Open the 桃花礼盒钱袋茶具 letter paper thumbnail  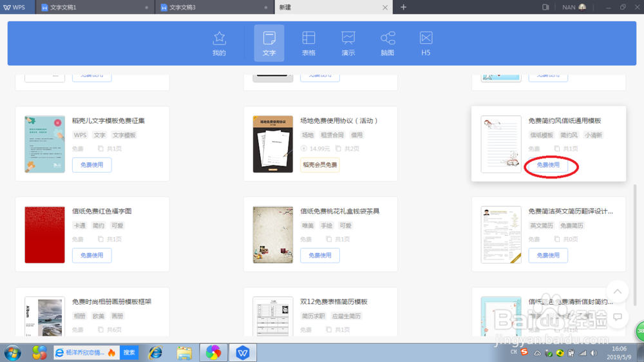coord(272,234)
